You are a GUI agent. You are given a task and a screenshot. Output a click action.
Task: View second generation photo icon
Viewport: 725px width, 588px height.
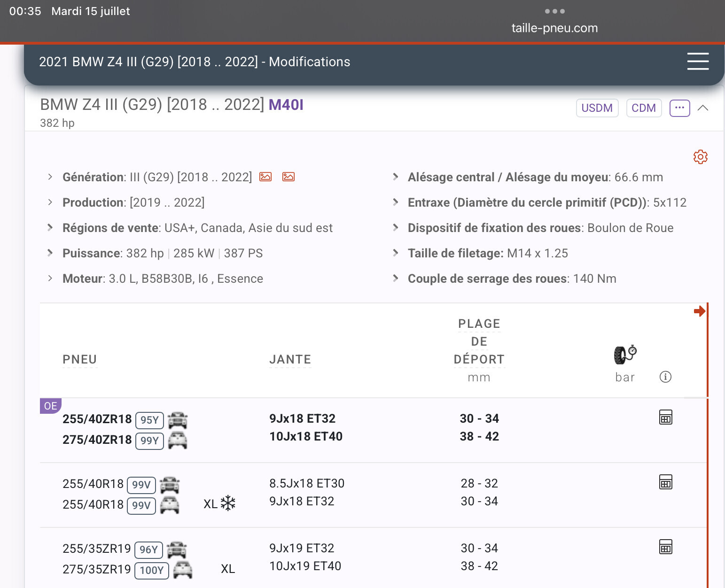tap(288, 177)
